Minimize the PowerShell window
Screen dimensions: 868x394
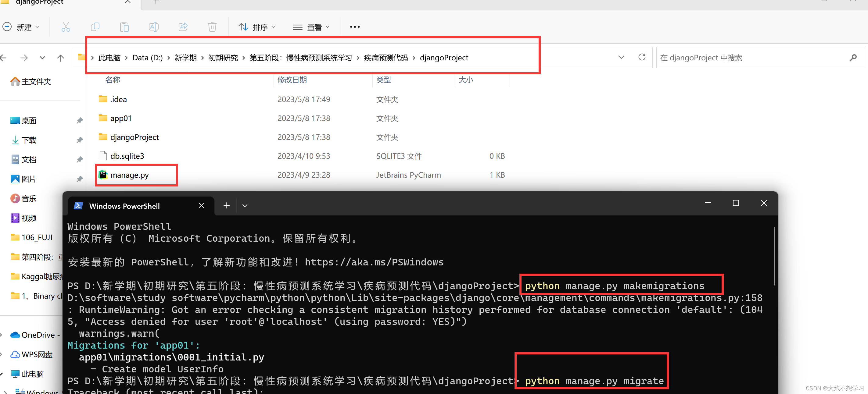(708, 203)
